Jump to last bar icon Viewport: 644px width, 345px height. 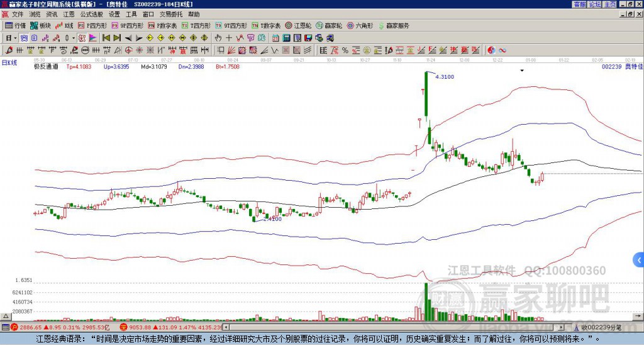117,38
